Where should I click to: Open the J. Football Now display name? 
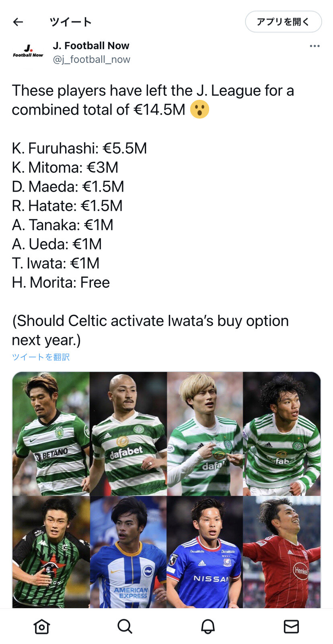tap(91, 45)
